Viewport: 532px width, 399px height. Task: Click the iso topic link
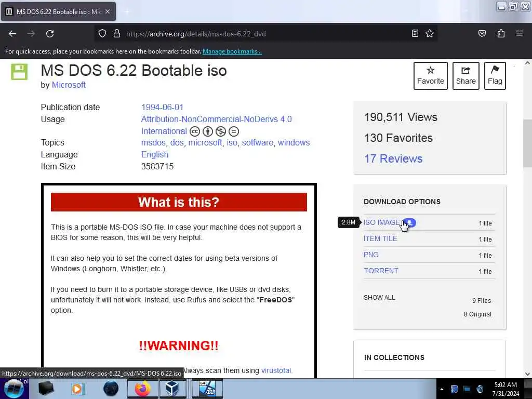click(x=232, y=142)
